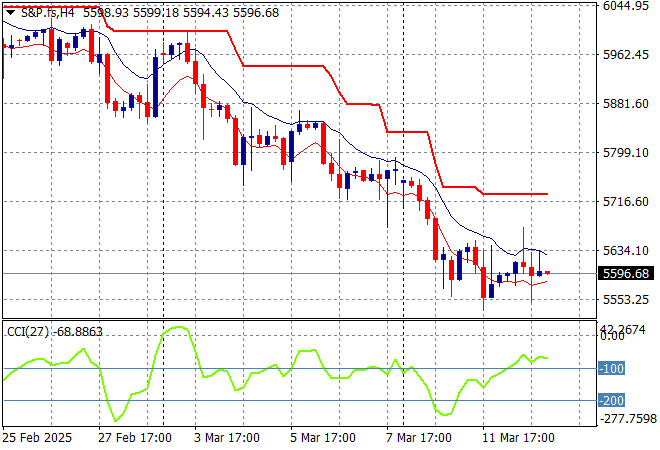Click the 7 Mar 17:00 time label
This screenshot has width=660, height=450.
click(x=419, y=438)
